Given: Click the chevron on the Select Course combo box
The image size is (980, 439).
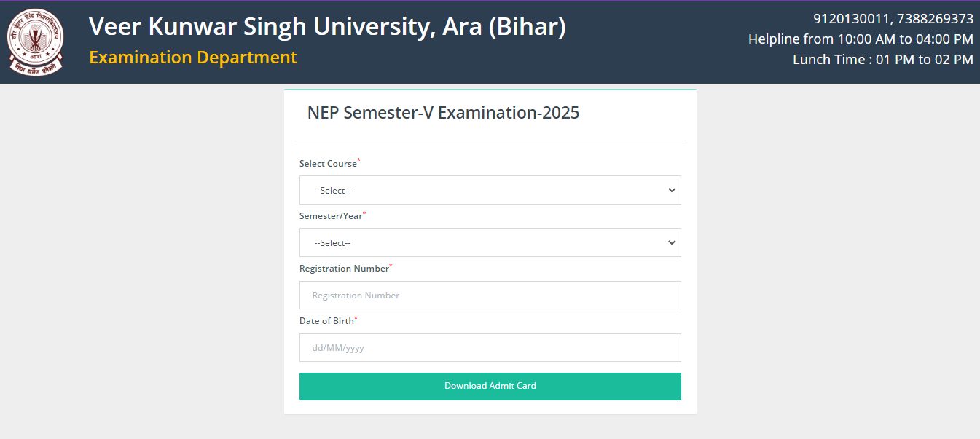Looking at the screenshot, I should pos(672,190).
